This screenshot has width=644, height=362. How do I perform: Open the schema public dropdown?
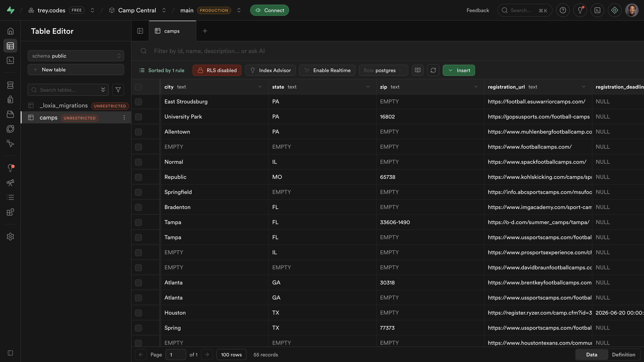(76, 56)
